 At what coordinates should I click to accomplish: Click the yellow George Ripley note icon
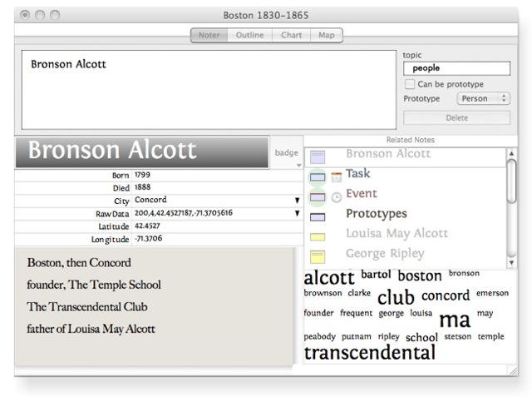(x=317, y=256)
